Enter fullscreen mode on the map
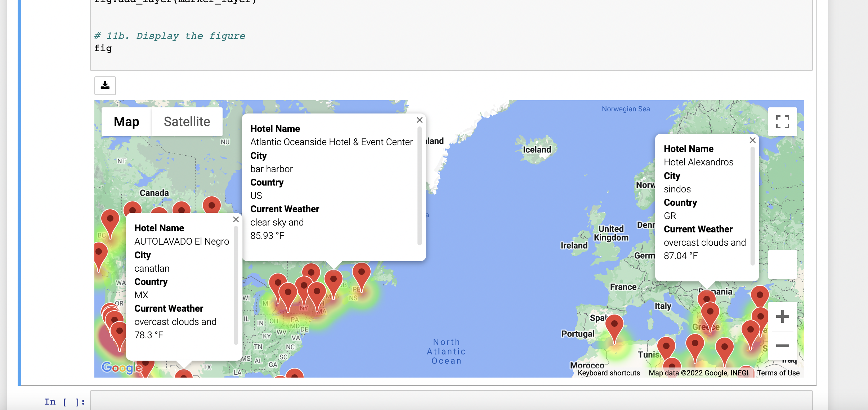 [x=782, y=122]
